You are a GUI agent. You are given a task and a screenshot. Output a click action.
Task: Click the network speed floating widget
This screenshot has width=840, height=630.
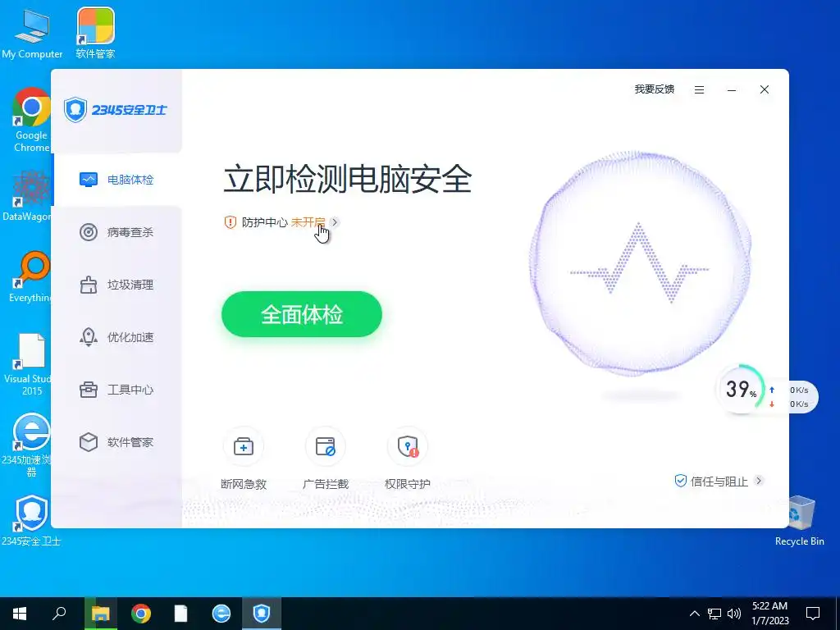[792, 397]
